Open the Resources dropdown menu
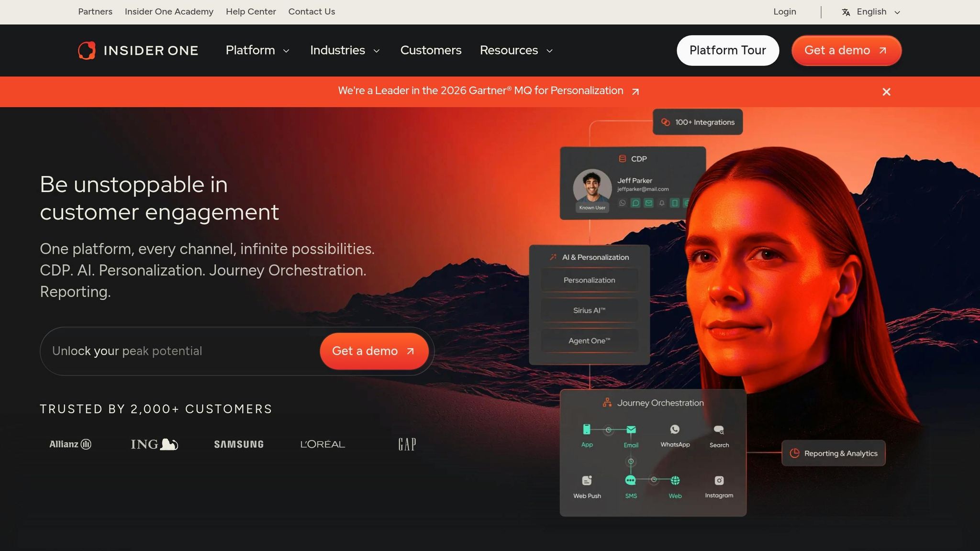The height and width of the screenshot is (551, 980). (516, 50)
